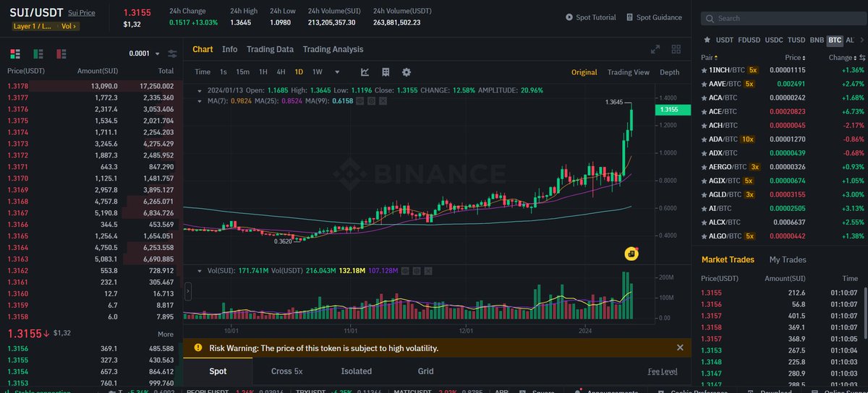This screenshot has height=393, width=868.
Task: Select the Trading View chart mode
Action: 629,72
